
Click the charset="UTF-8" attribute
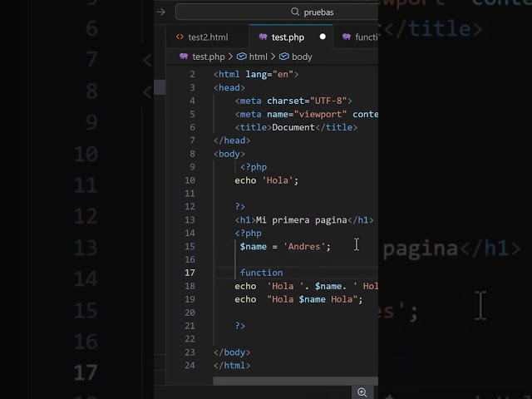307,101
